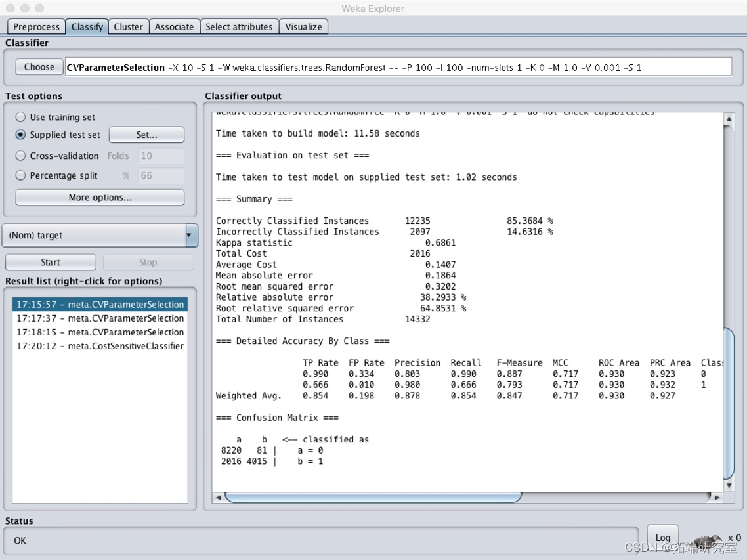The image size is (747, 560).
Task: Click the output horizontal scrollbar thumb
Action: (373, 497)
